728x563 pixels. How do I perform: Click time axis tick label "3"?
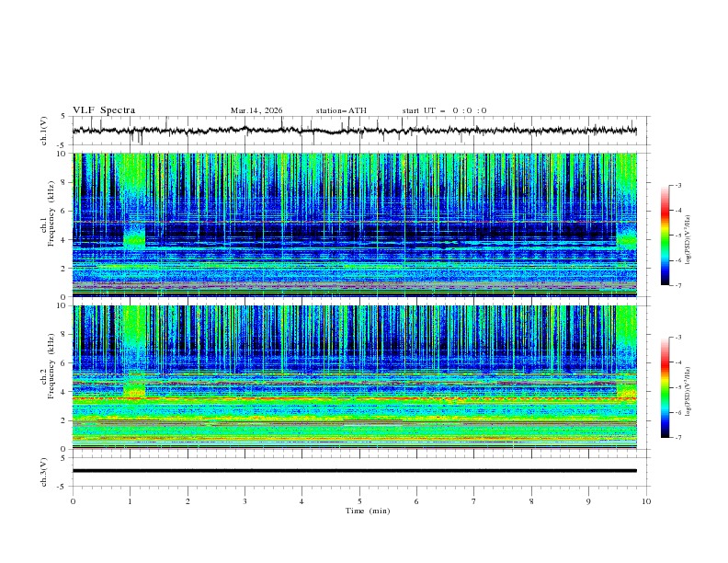[245, 501]
